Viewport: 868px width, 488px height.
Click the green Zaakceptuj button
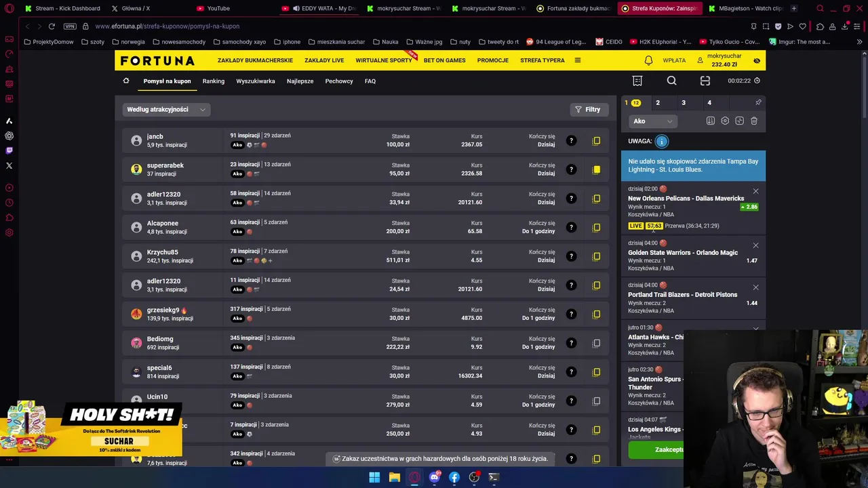656,449
